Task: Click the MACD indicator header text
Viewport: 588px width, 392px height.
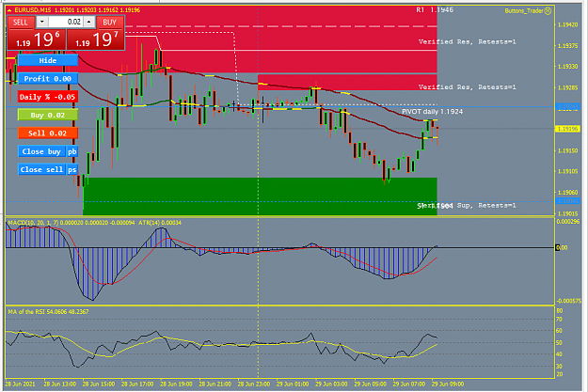Action: pyautogui.click(x=72, y=223)
